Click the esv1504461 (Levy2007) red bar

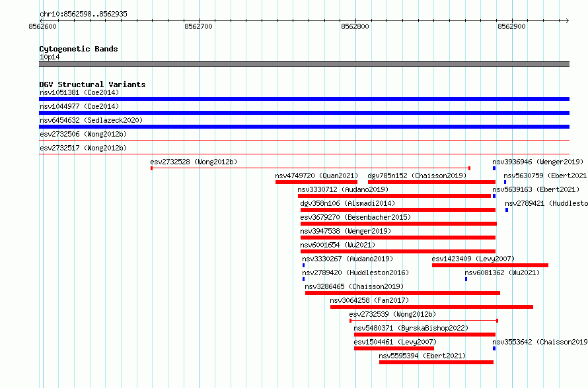click(394, 348)
